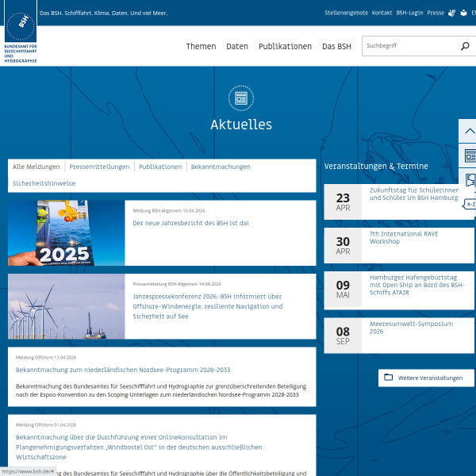Open the easy language book icon

(463, 13)
